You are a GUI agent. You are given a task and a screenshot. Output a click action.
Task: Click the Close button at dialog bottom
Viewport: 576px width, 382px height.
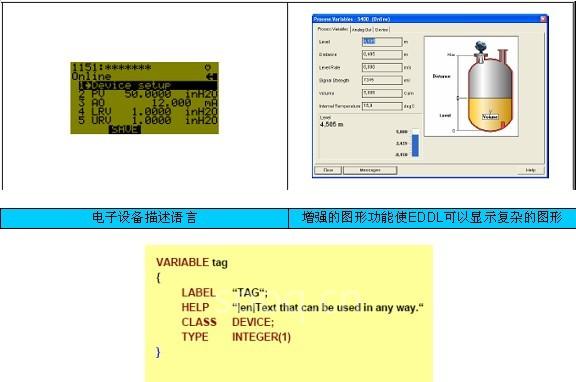pos(328,170)
